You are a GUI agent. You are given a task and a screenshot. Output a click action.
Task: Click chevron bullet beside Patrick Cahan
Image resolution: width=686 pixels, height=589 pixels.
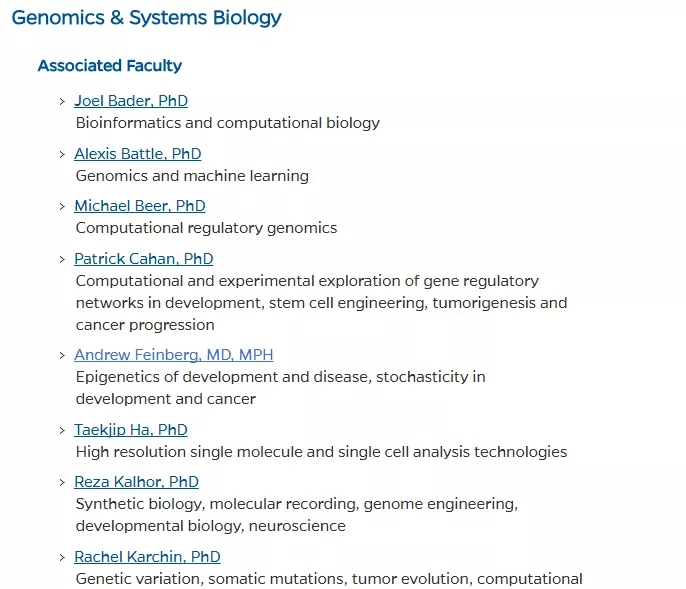pos(62,260)
